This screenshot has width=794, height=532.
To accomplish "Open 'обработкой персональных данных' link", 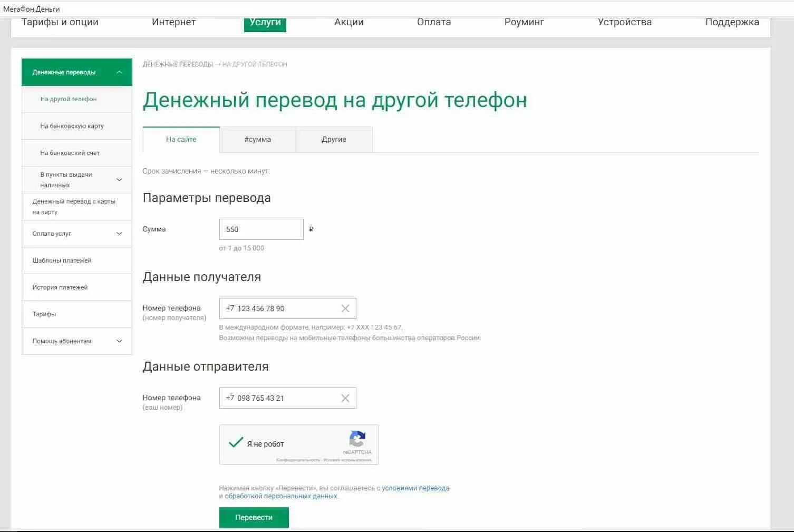I will 281,496.
